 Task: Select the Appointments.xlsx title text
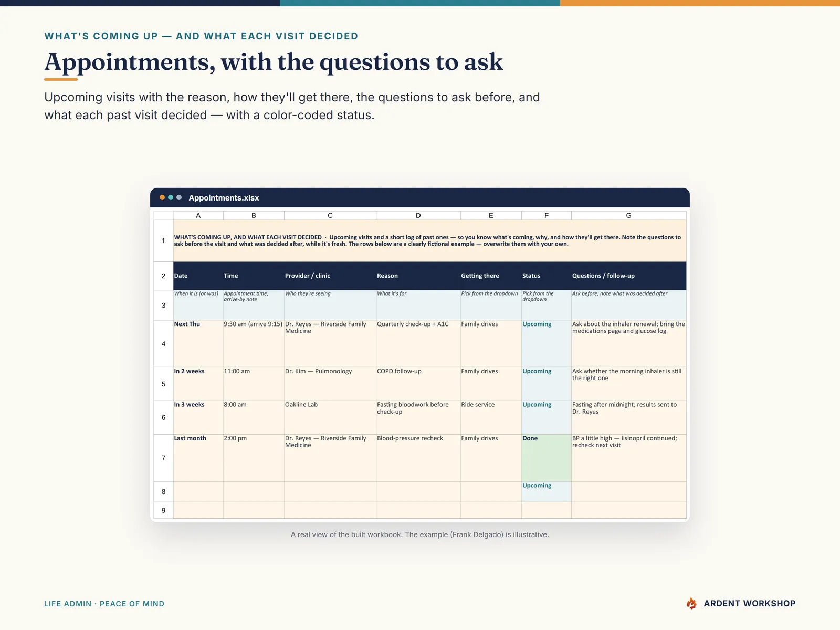[224, 198]
